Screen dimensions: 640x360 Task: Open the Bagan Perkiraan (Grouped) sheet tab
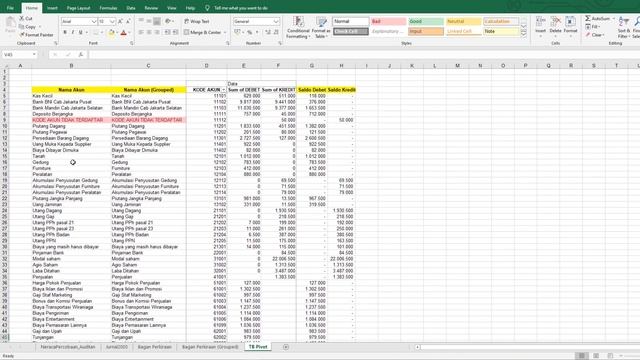point(210,347)
